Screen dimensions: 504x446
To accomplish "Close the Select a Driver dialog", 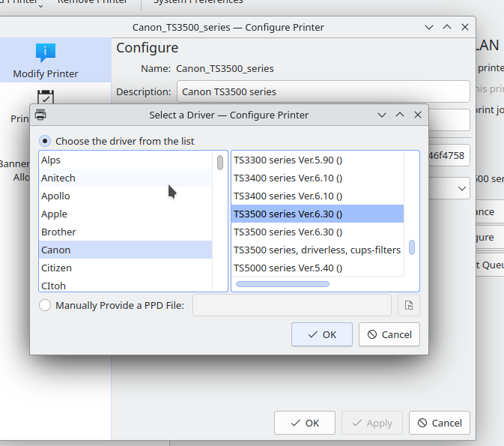I will pyautogui.click(x=418, y=115).
